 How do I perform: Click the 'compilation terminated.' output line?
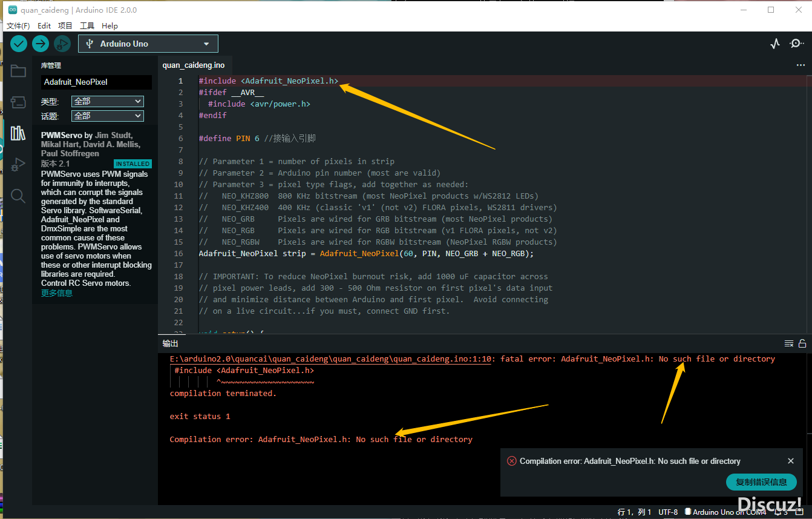223,394
